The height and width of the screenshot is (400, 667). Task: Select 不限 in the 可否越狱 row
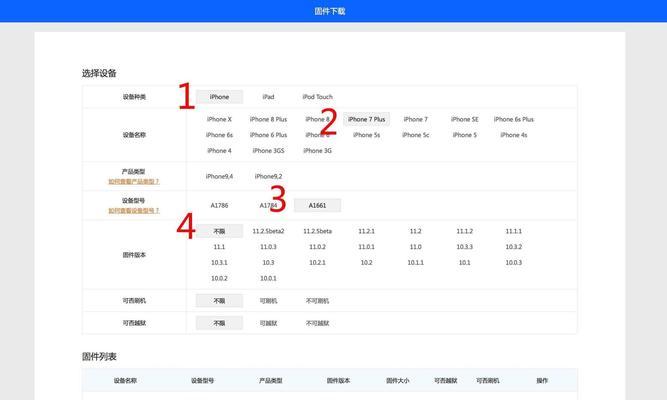tap(219, 323)
